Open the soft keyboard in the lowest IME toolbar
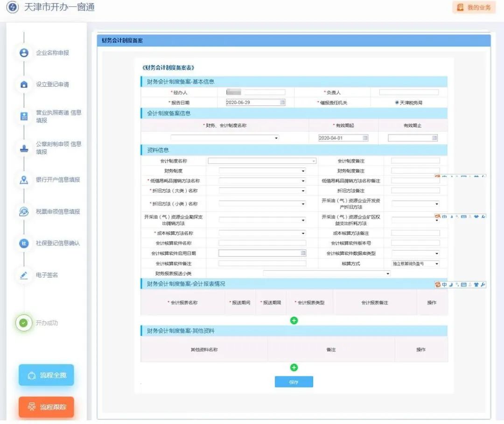The width and height of the screenshot is (504, 424). tap(463, 285)
